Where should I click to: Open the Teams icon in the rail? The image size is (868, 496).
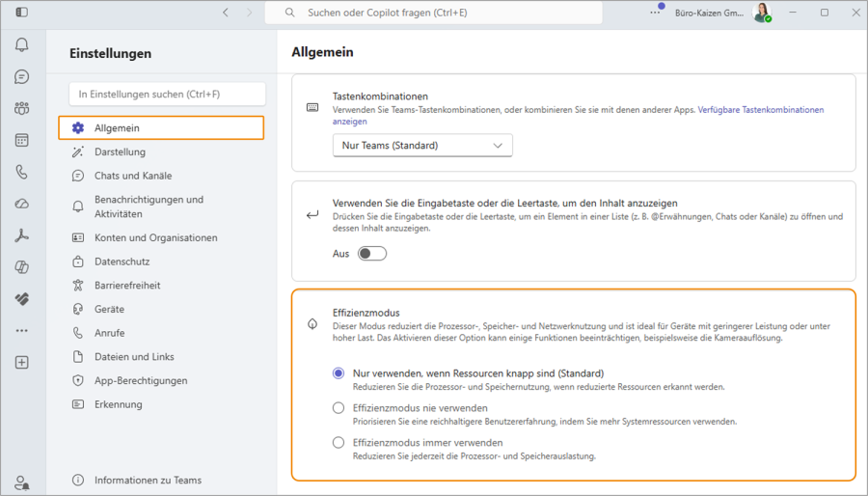coord(21,108)
